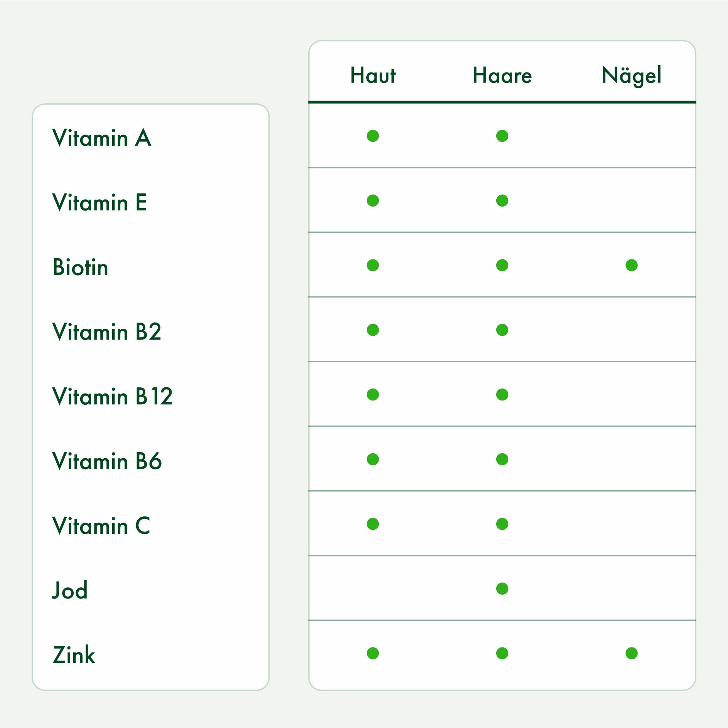
Task: Click the green dot for Jod under Haare
Action: point(502,588)
